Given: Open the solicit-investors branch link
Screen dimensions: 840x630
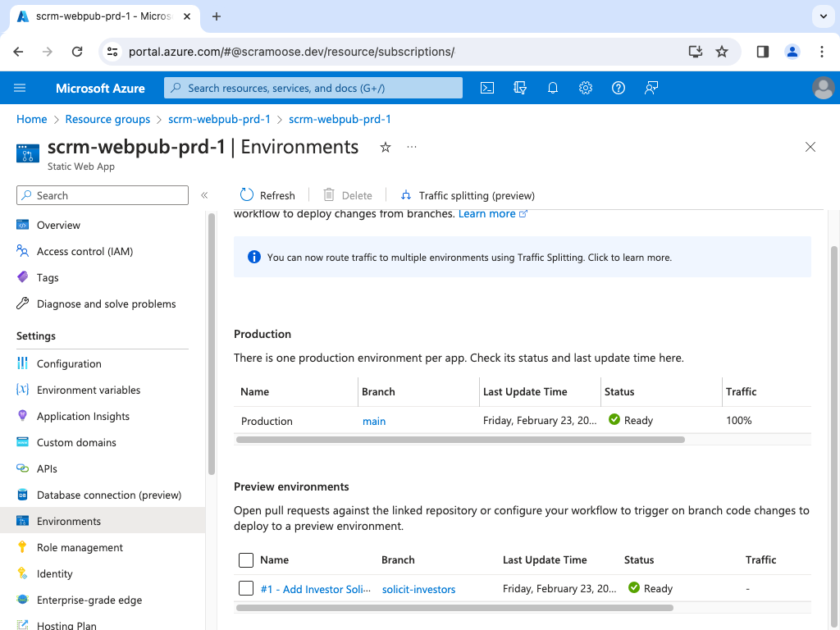Looking at the screenshot, I should pyautogui.click(x=418, y=589).
